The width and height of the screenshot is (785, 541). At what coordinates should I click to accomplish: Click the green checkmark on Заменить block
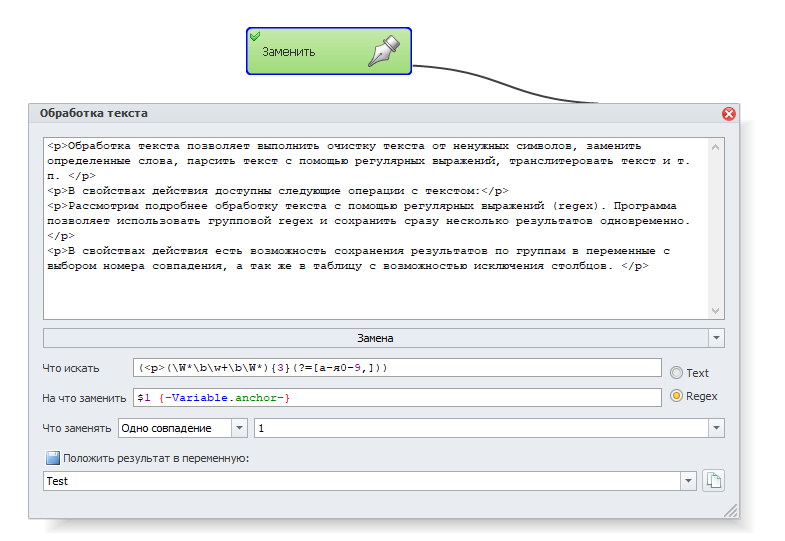coord(255,36)
